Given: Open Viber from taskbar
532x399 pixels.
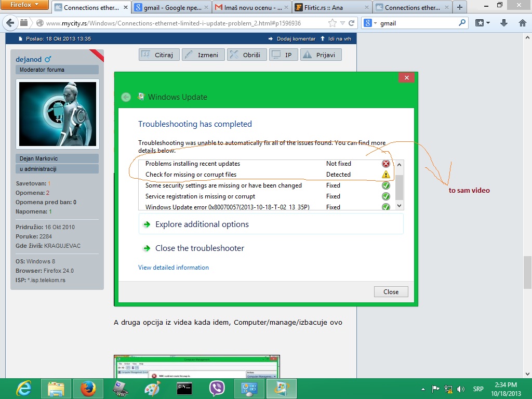Looking at the screenshot, I should (217, 389).
